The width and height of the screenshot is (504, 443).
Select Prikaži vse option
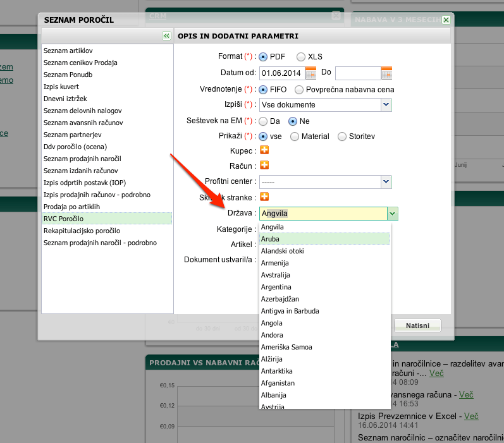coord(263,137)
